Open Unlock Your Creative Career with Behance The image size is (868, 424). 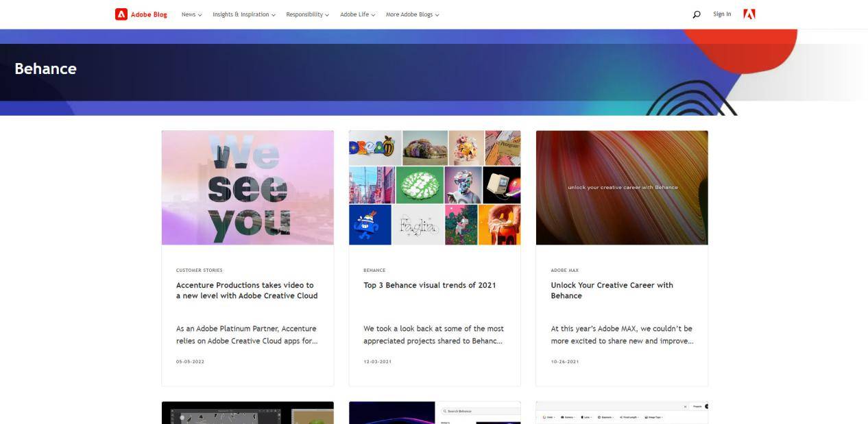[612, 290]
